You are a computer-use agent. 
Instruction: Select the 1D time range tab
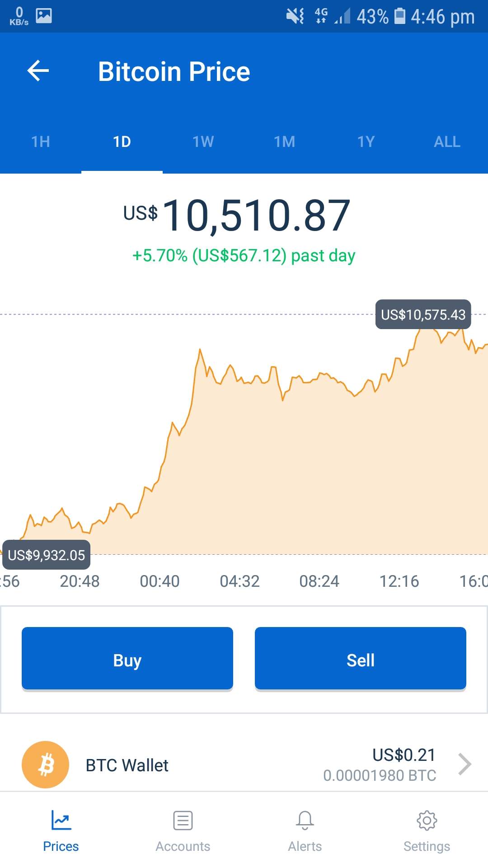tap(122, 142)
